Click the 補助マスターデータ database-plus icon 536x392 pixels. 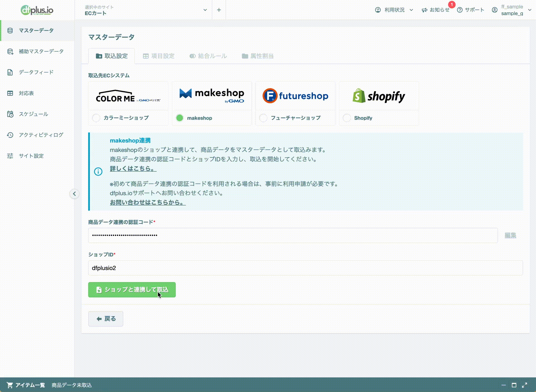[x=10, y=51]
